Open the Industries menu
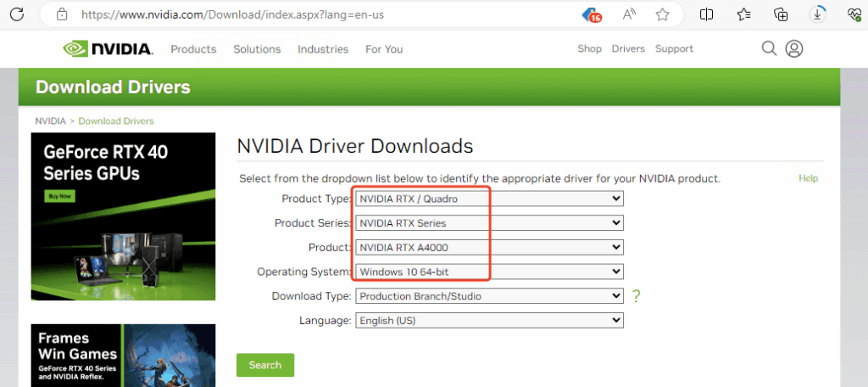Screen dimensions: 868x387 (x=323, y=48)
